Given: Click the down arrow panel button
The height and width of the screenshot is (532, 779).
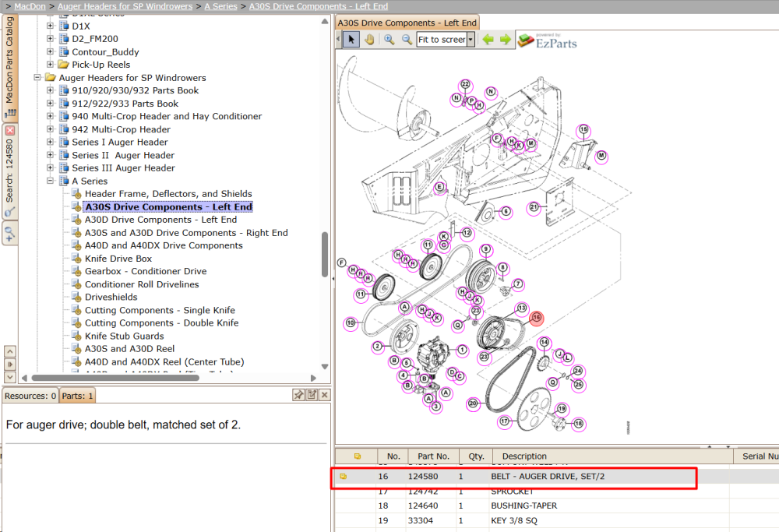Looking at the screenshot, I should point(10,378).
